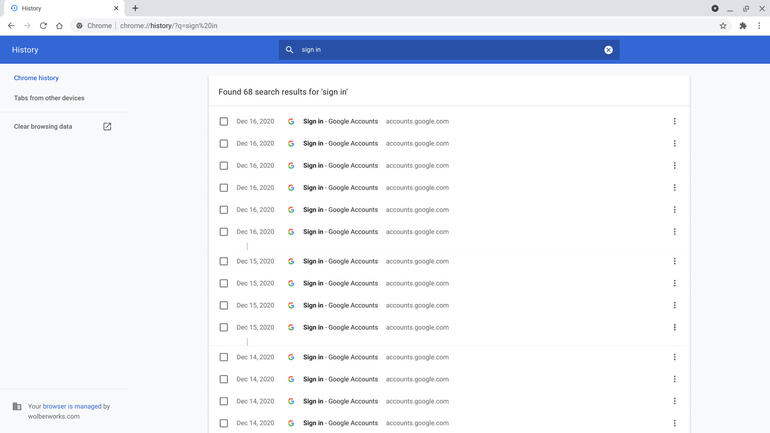
Task: Check the first Dec 16, 2020 entry checkbox
Action: pyautogui.click(x=224, y=122)
